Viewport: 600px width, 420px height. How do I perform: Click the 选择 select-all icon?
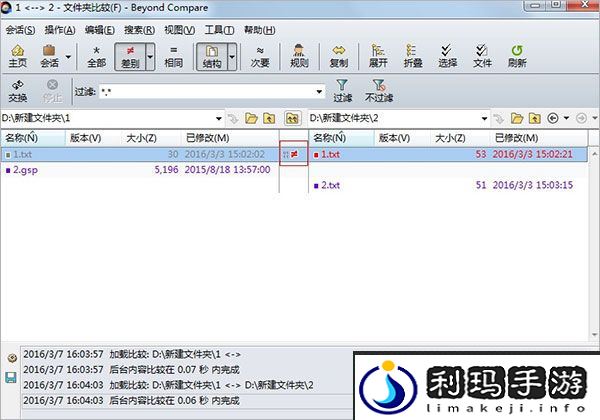[447, 56]
